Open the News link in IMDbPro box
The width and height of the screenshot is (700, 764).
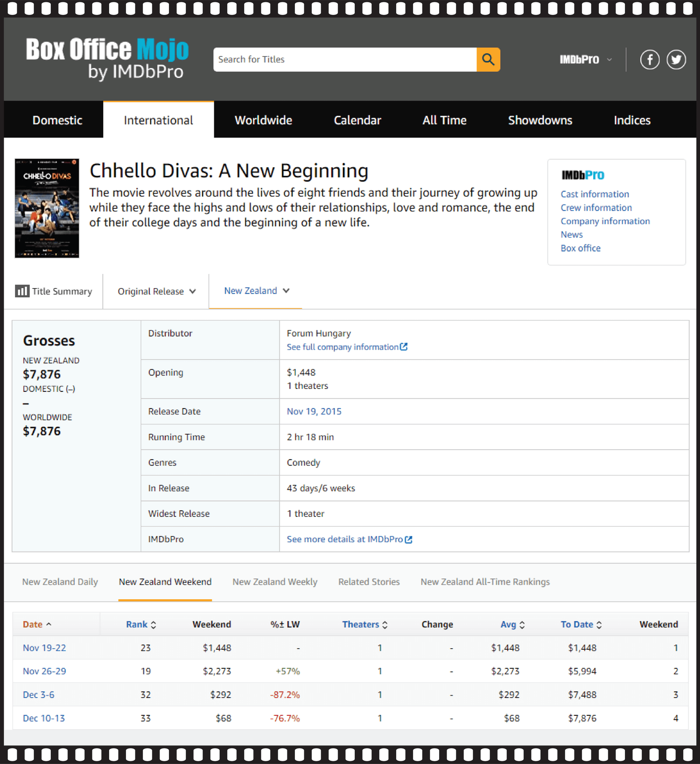[572, 234]
